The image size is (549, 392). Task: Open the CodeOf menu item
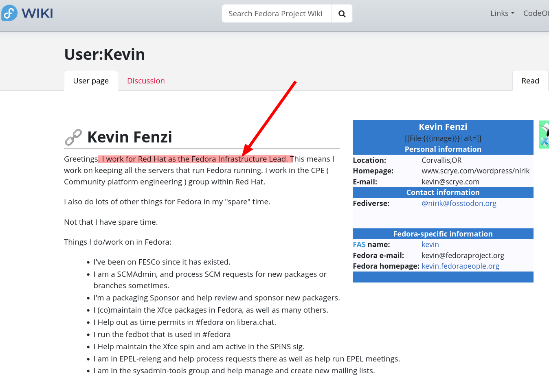pyautogui.click(x=536, y=13)
